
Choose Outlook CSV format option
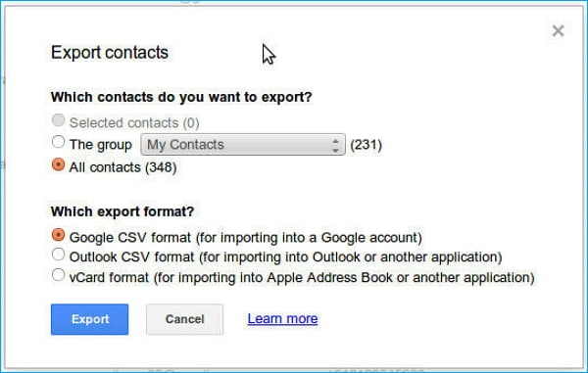(x=58, y=255)
